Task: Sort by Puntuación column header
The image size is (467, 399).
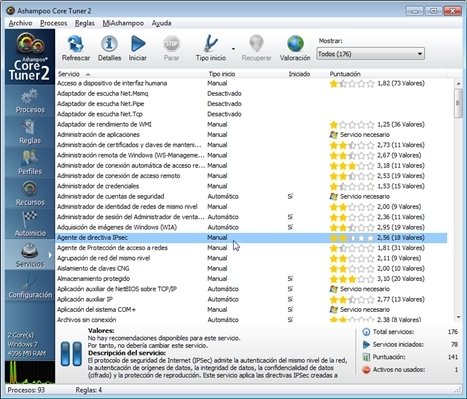Action: point(345,74)
